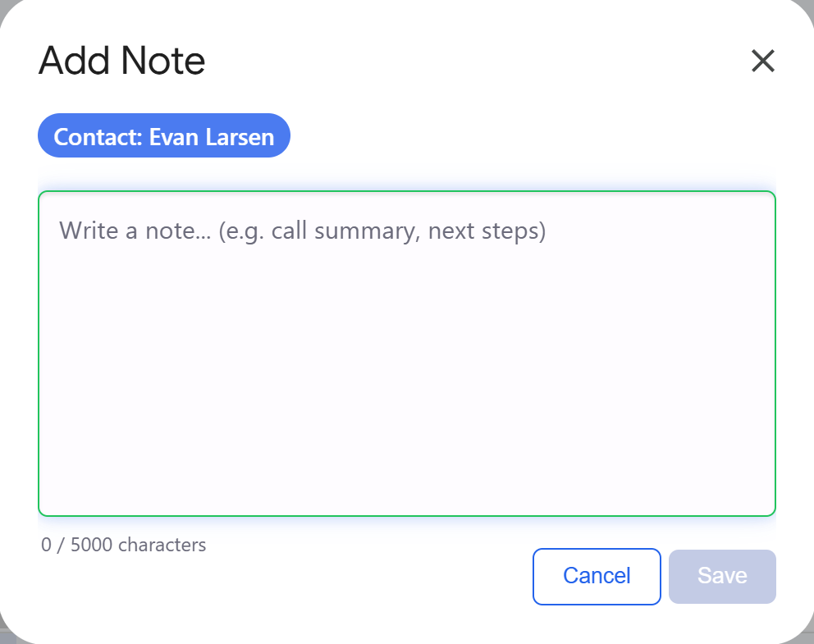This screenshot has height=644, width=814.
Task: Click Evan Larsen's name in the chip
Action: click(x=211, y=136)
